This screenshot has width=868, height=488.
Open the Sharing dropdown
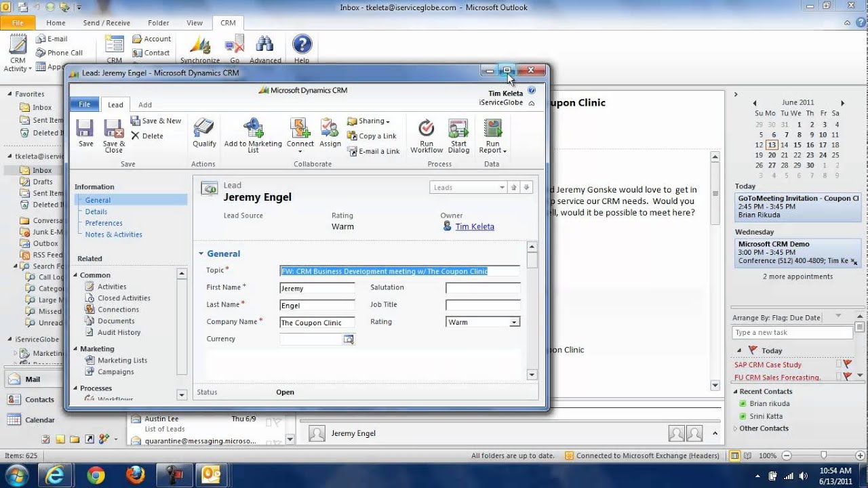pos(369,121)
